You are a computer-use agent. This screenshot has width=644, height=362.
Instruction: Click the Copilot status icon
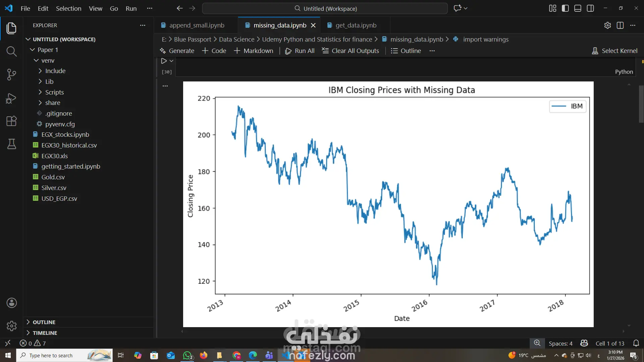[584, 343]
